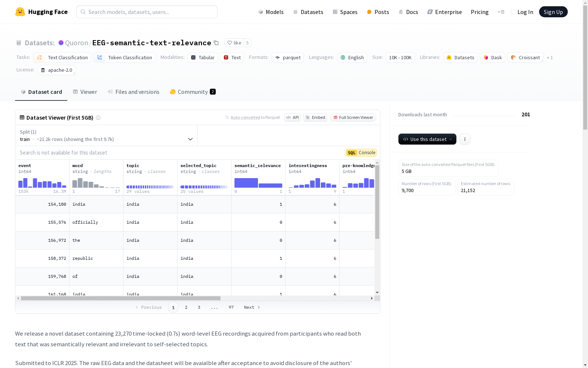Viewport: 588px width, 368px height.
Task: Click the vertical scrollbar of the table
Action: 377,202
